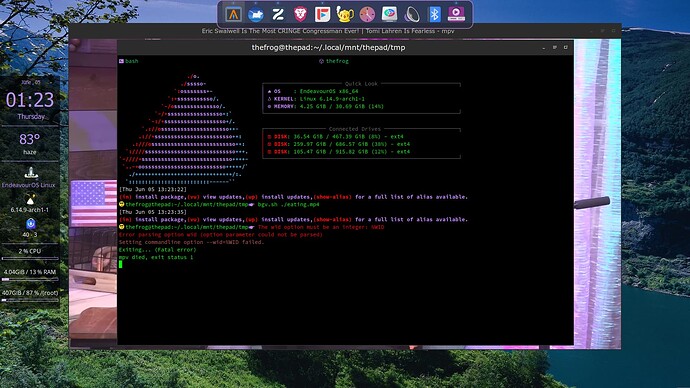The image size is (690, 388).
Task: Open the speaker audio dock icon
Action: point(412,14)
